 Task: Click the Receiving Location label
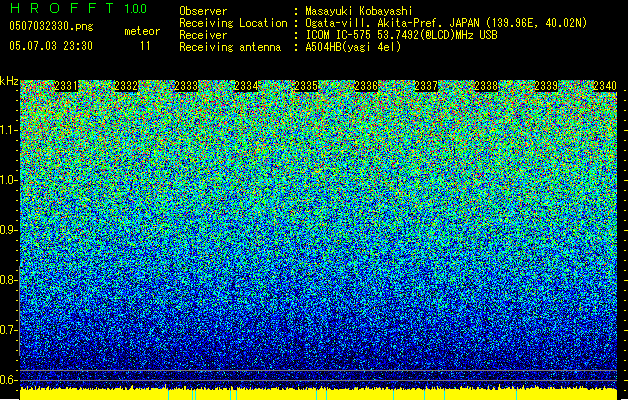tap(233, 23)
